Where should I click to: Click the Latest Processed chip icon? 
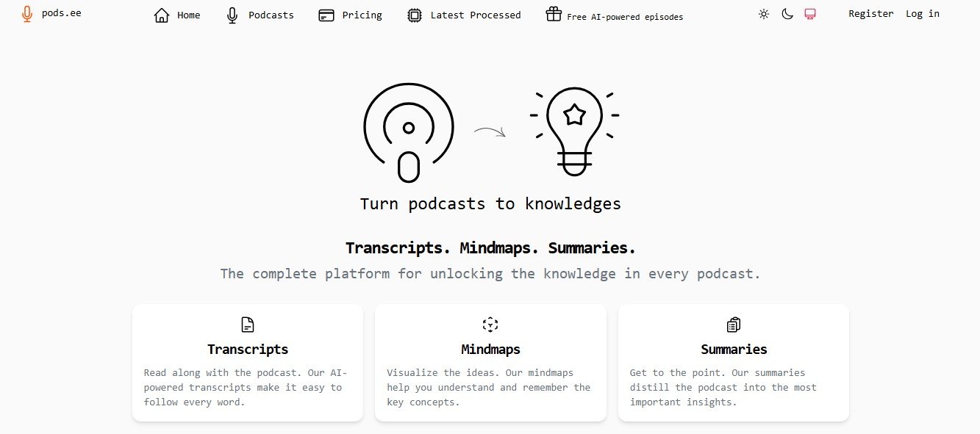coord(415,15)
